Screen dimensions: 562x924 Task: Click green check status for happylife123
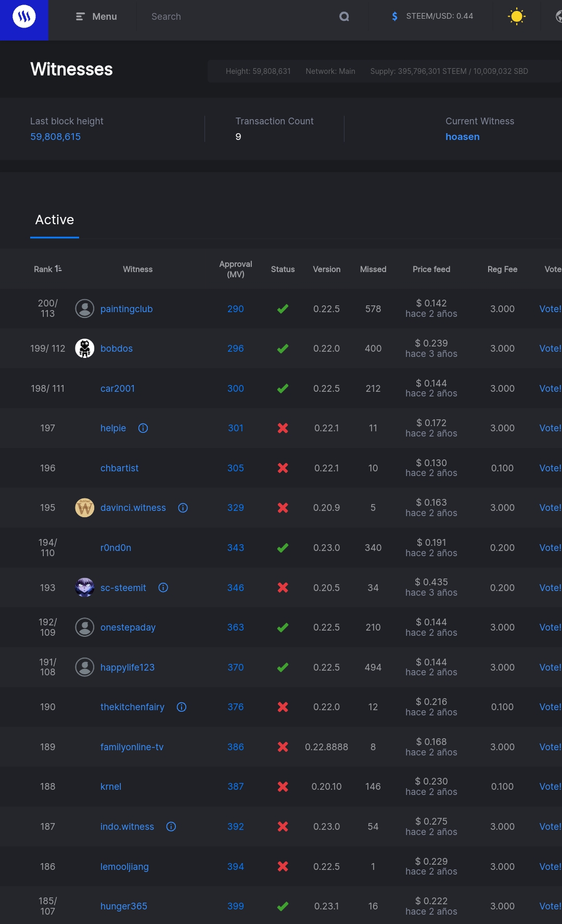pos(283,667)
